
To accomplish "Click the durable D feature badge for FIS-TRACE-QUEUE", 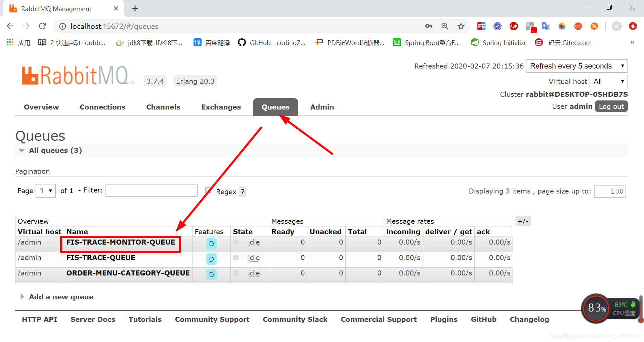I will 211,259.
